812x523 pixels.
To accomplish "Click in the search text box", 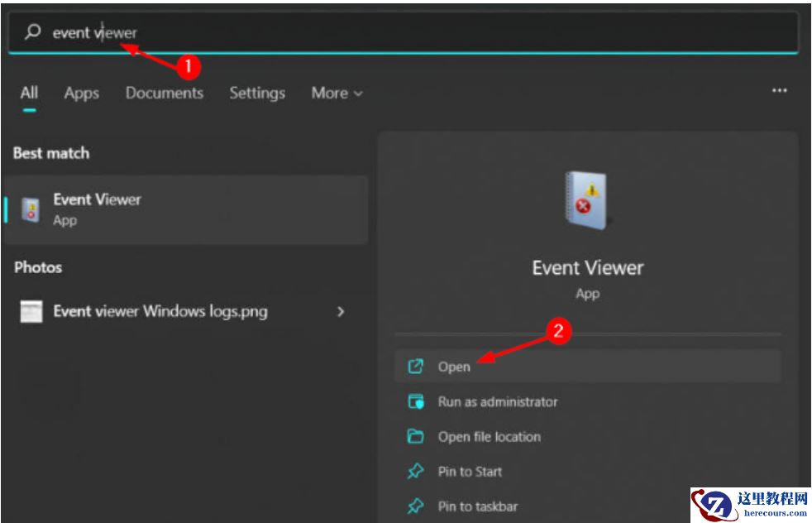I will click(x=413, y=33).
